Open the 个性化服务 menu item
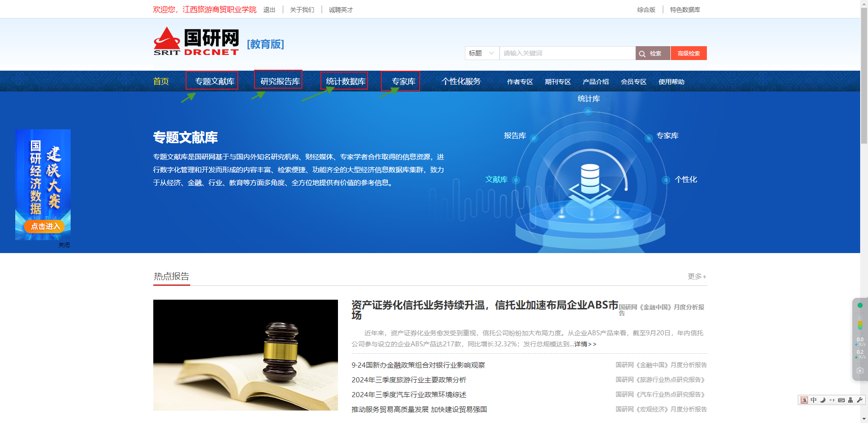Image resolution: width=868 pixels, height=423 pixels. pyautogui.click(x=461, y=82)
